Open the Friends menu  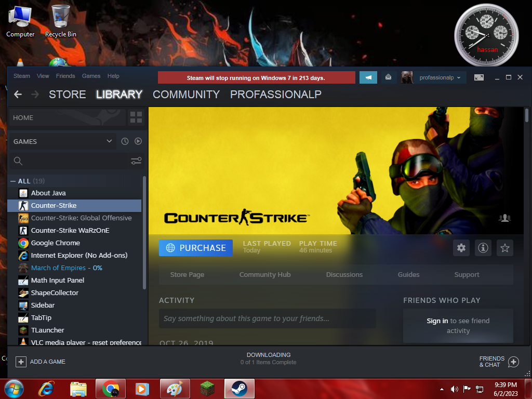(x=65, y=76)
